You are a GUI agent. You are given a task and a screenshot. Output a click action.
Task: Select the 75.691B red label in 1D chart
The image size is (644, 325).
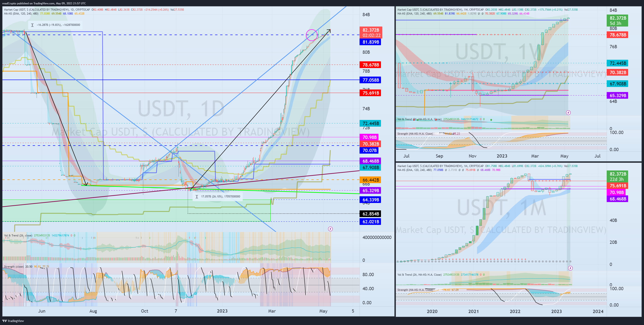coord(371,93)
